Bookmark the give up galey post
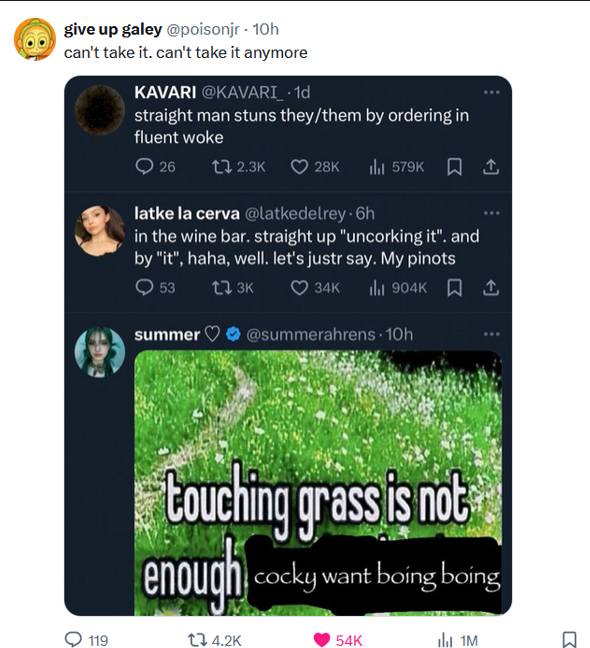The image size is (590, 648). (570, 639)
